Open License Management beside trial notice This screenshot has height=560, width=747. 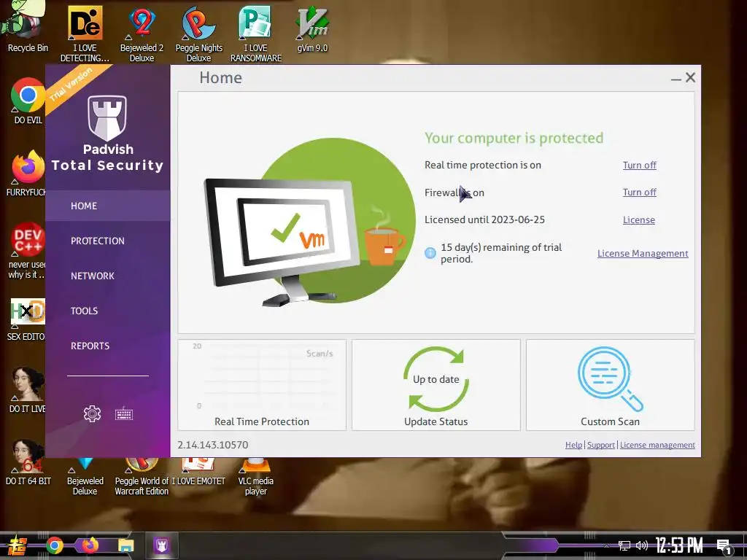643,253
